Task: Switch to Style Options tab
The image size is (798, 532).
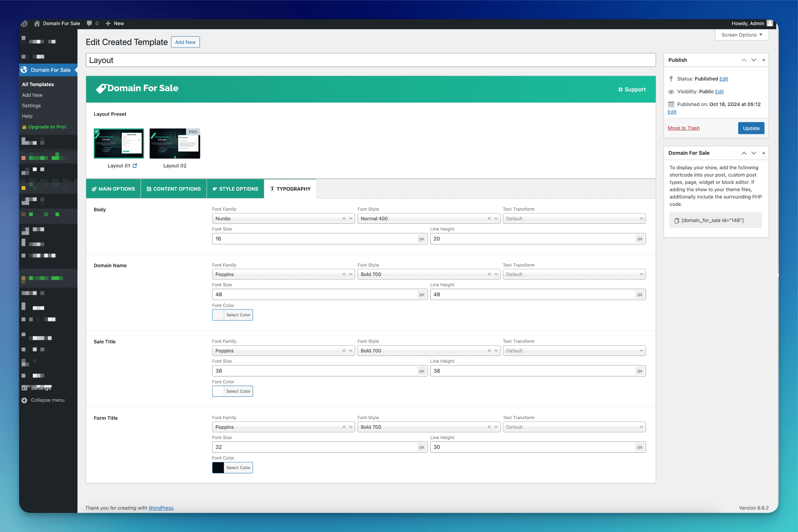Action: [x=235, y=189]
